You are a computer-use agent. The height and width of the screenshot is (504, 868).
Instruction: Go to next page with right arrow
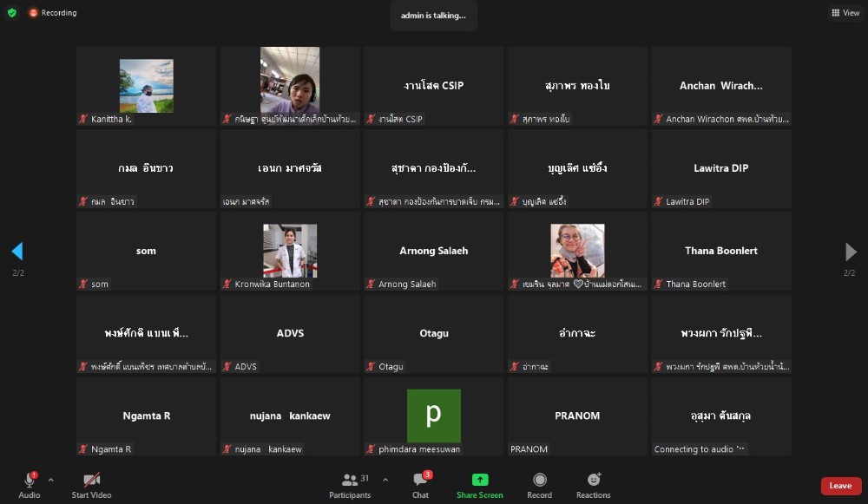point(851,252)
